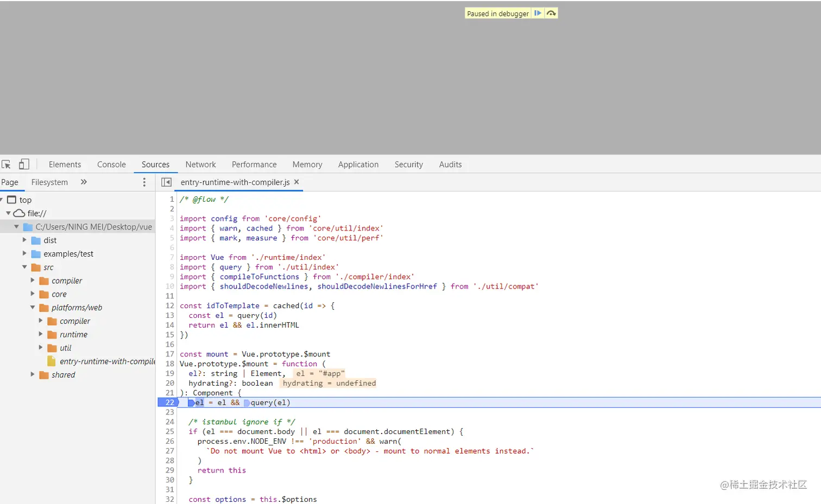Show more navigator tabs chevron

coord(84,182)
